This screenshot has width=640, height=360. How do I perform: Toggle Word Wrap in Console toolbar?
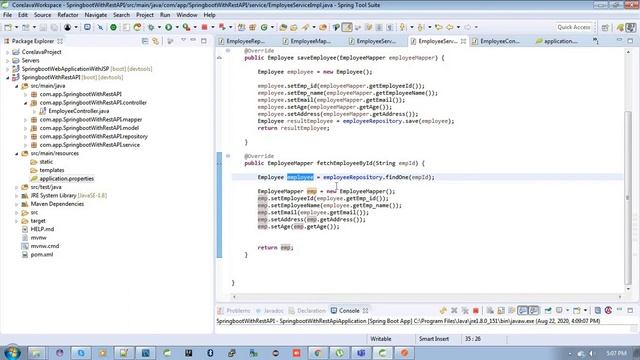click(512, 311)
